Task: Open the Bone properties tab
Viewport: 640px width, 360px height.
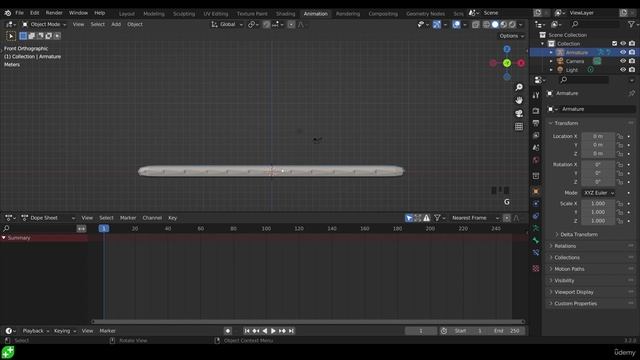Action: point(536,240)
